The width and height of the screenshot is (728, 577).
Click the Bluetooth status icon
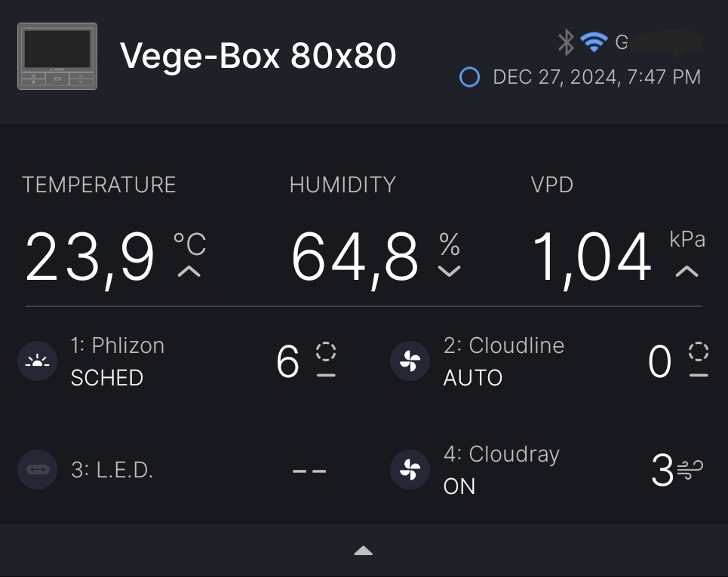click(566, 42)
